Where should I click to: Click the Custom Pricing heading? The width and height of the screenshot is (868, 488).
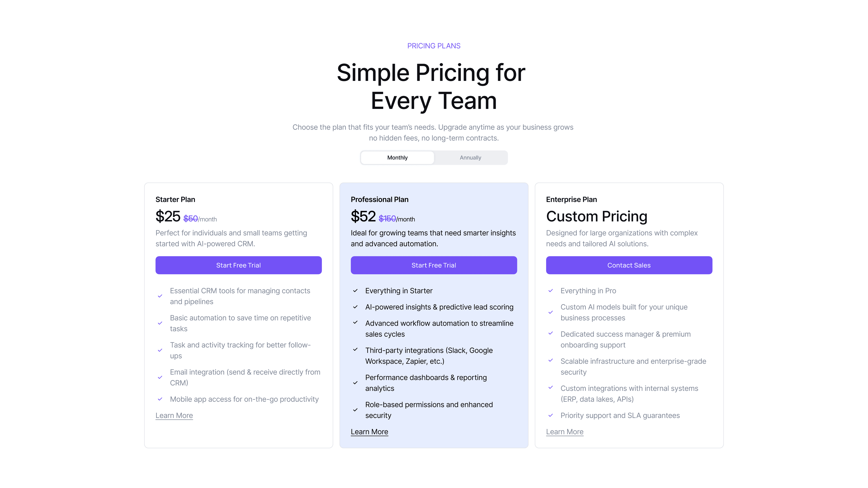597,216
